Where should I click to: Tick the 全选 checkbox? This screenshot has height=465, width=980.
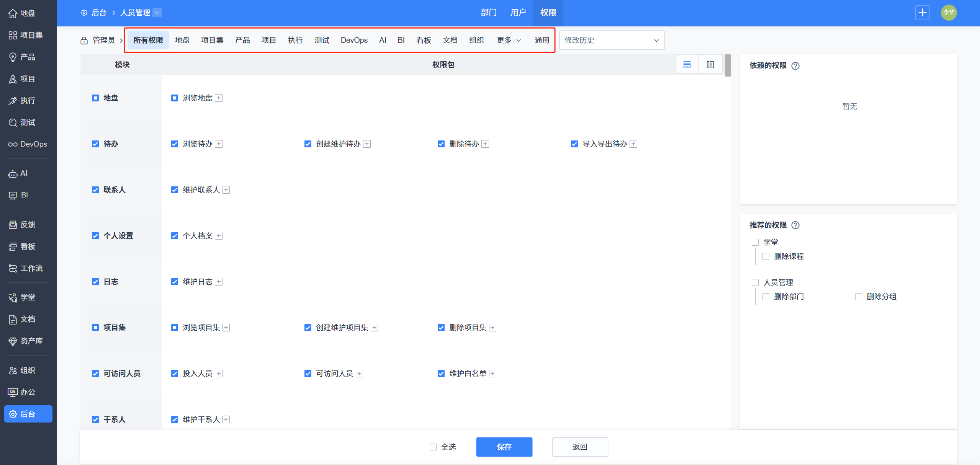pos(433,447)
